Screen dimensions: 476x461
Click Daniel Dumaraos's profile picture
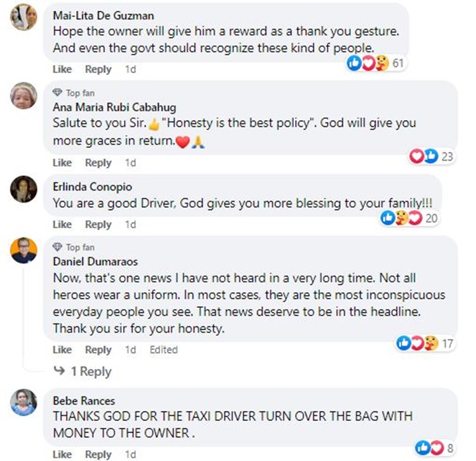23,250
